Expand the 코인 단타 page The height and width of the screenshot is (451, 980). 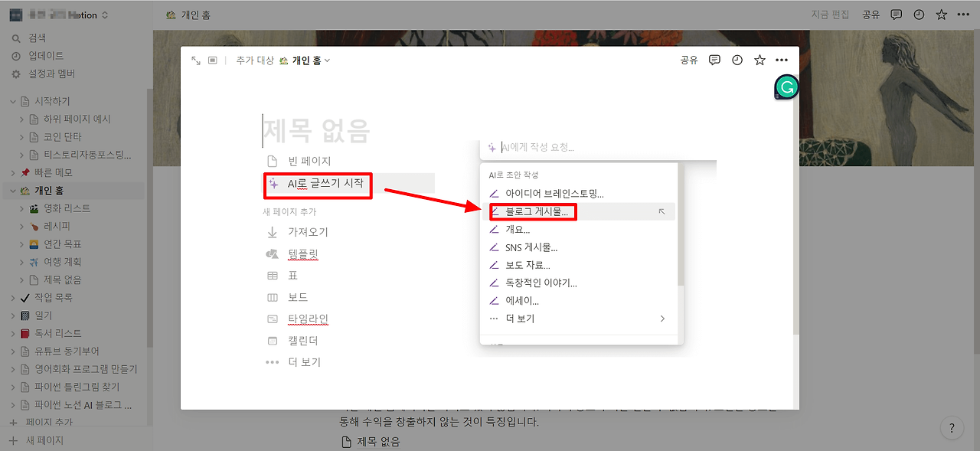[22, 137]
